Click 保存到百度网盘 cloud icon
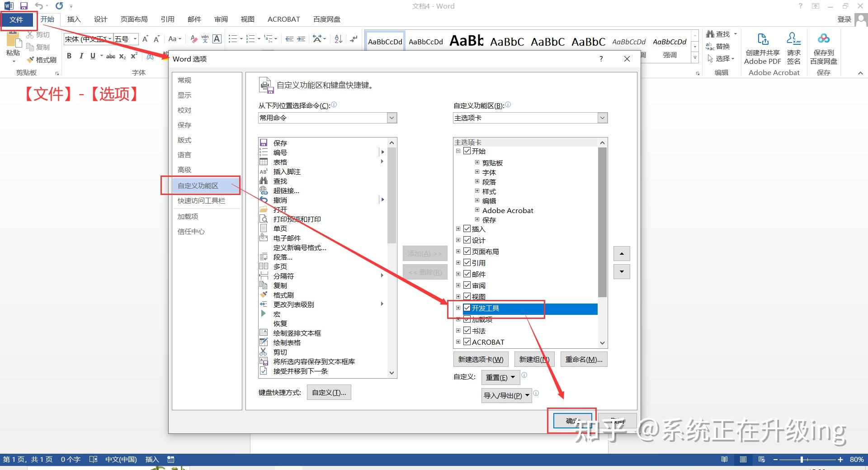 (x=823, y=49)
